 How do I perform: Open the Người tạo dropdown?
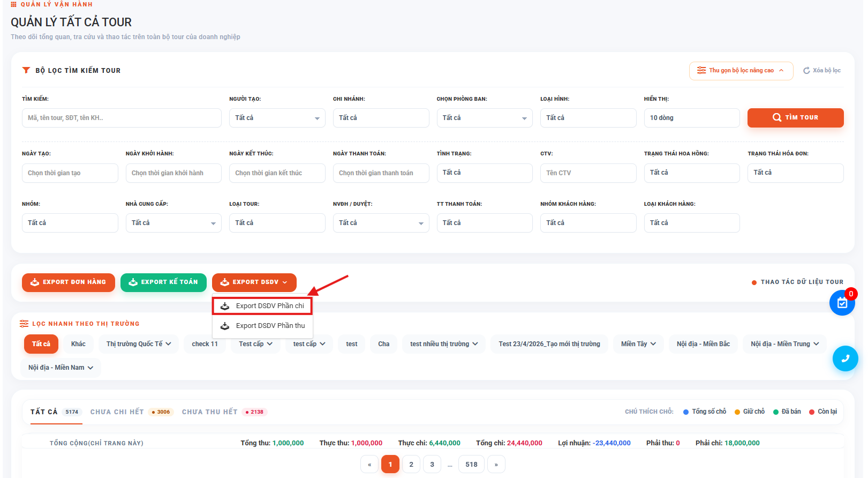pyautogui.click(x=277, y=118)
